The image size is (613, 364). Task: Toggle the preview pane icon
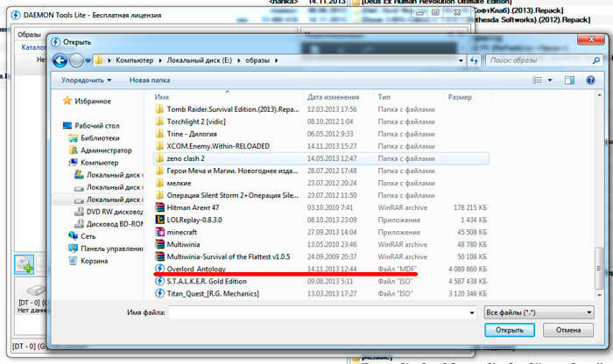569,80
